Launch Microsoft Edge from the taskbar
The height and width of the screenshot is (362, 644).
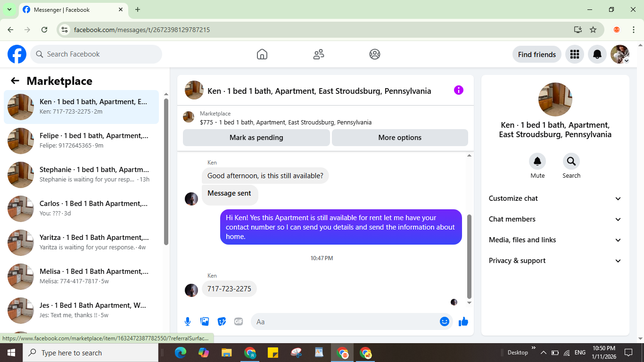point(181,353)
